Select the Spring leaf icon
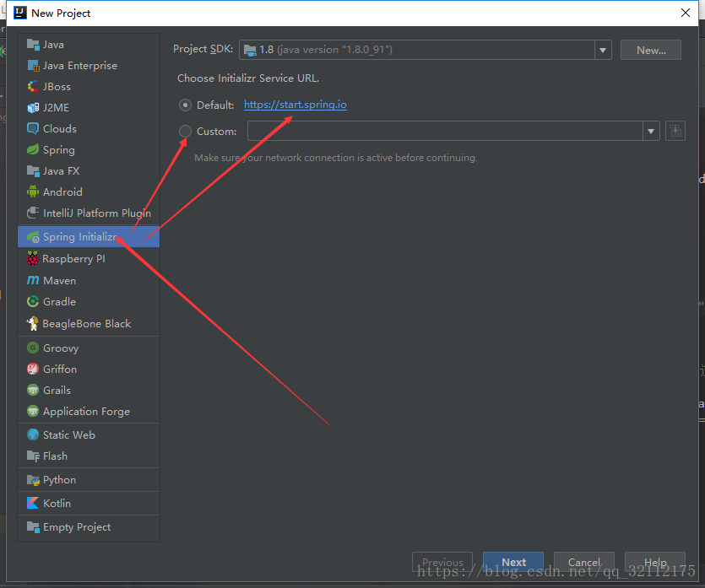This screenshot has height=588, width=705. pyautogui.click(x=33, y=149)
